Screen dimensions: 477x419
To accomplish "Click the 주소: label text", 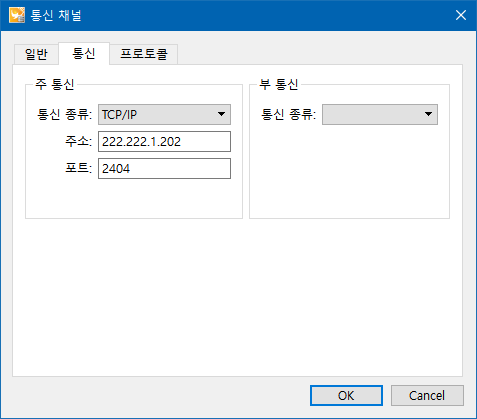I will click(x=79, y=141).
